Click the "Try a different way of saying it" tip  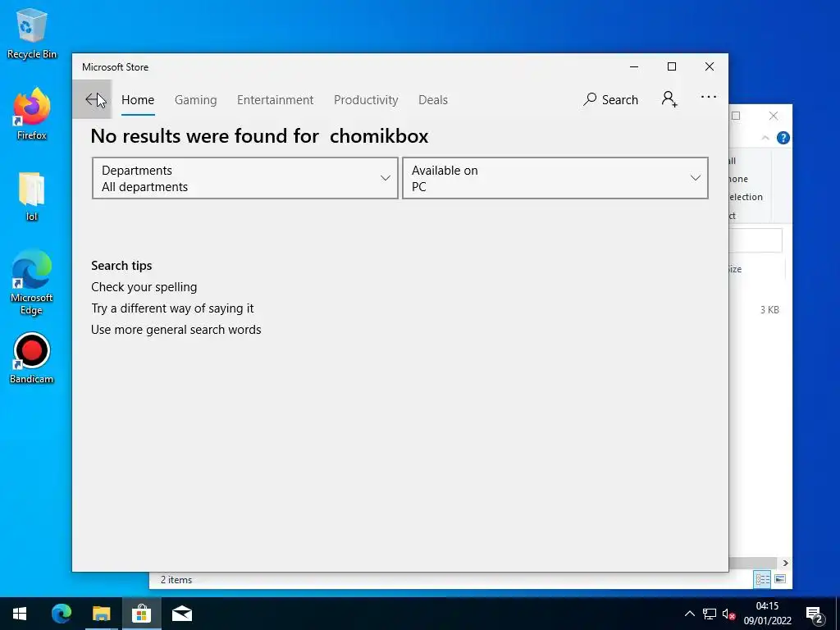tap(172, 308)
